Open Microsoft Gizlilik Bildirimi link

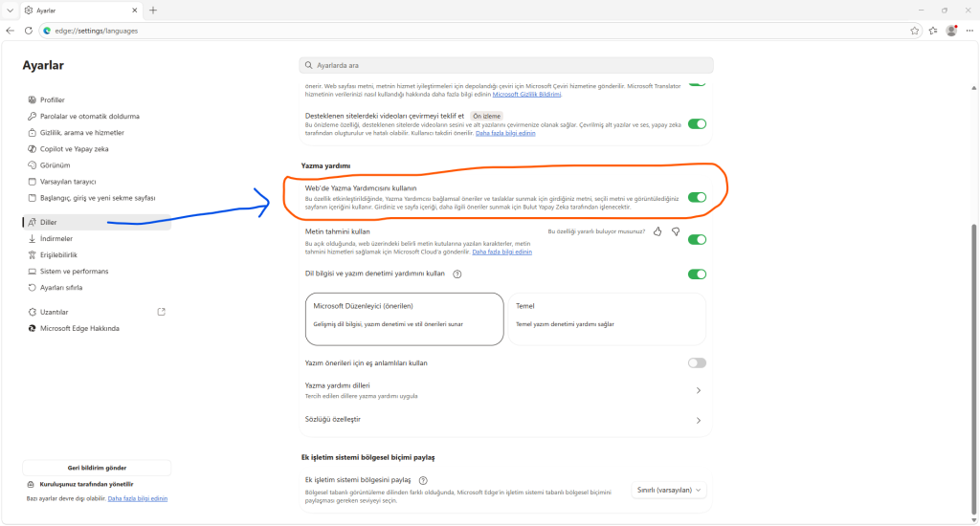[x=527, y=95]
